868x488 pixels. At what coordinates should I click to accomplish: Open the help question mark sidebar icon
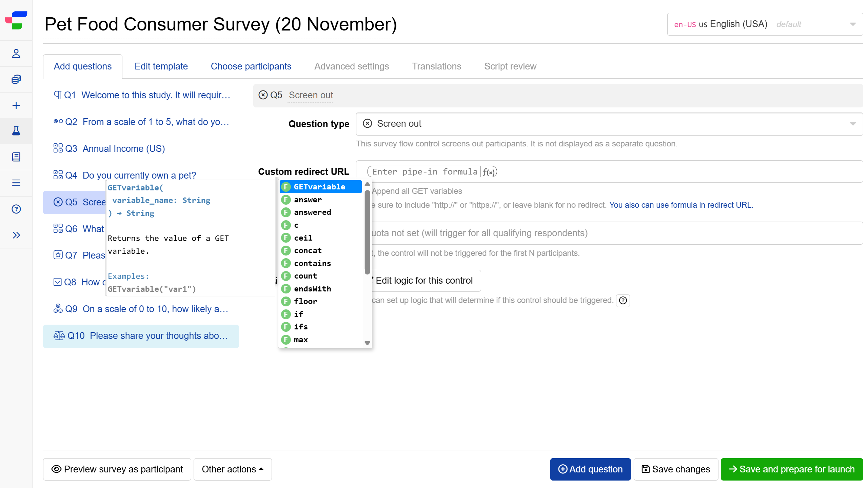[x=16, y=209]
